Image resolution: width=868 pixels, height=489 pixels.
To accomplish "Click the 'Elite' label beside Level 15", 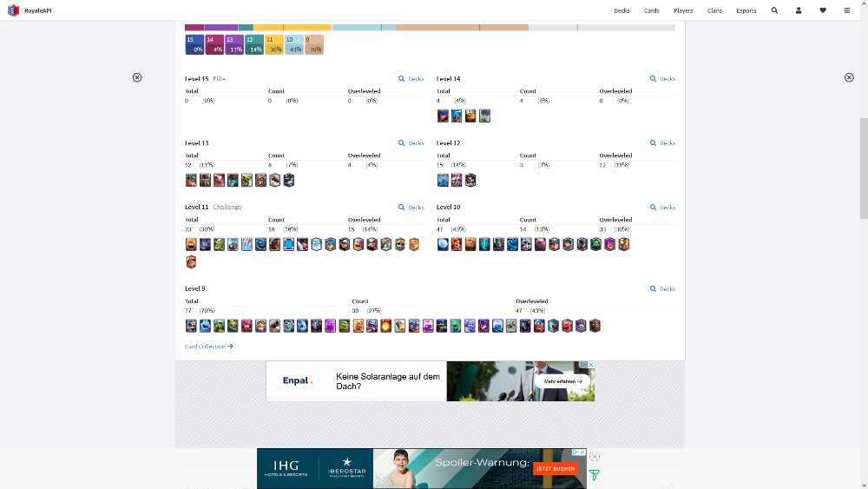I will 220,79.
